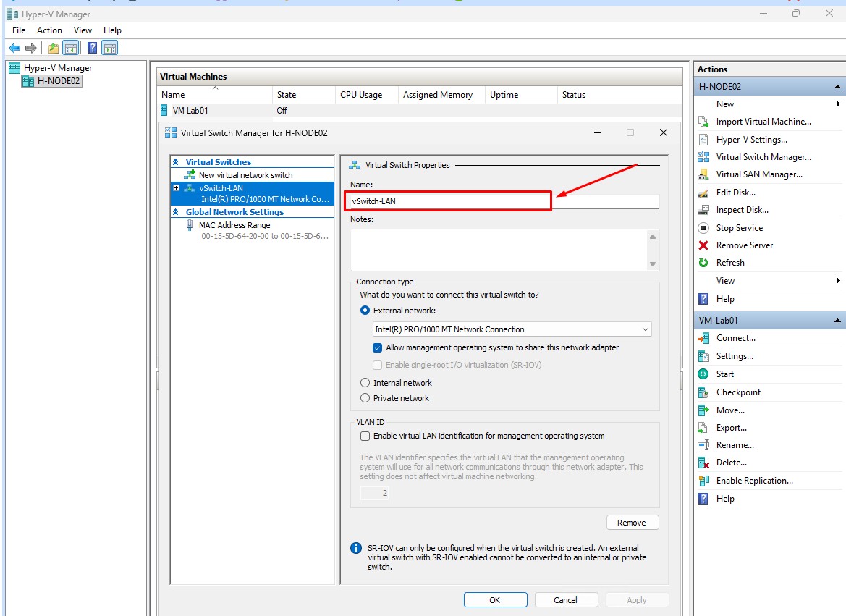The image size is (846, 616).
Task: Click the VLAN ID number field showing 2
Action: coord(374,493)
